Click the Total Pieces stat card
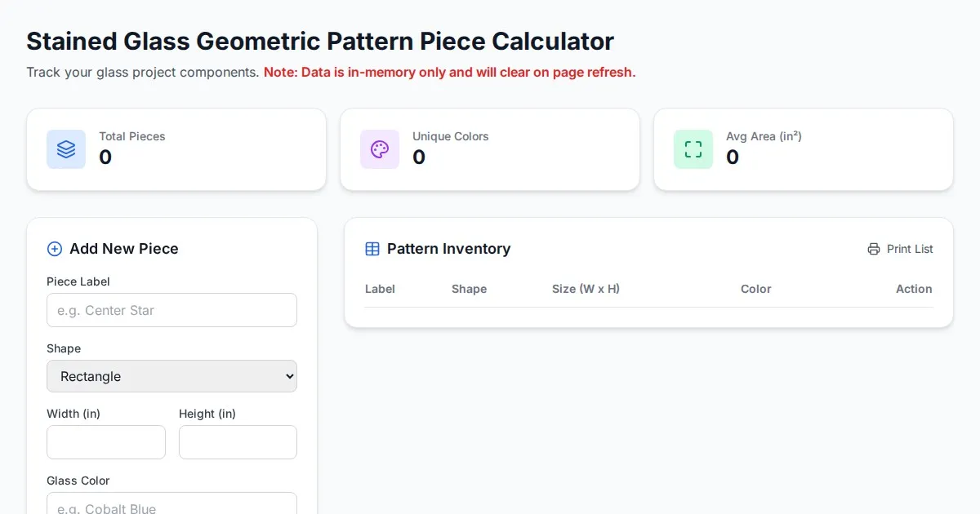980x514 pixels. coord(176,149)
